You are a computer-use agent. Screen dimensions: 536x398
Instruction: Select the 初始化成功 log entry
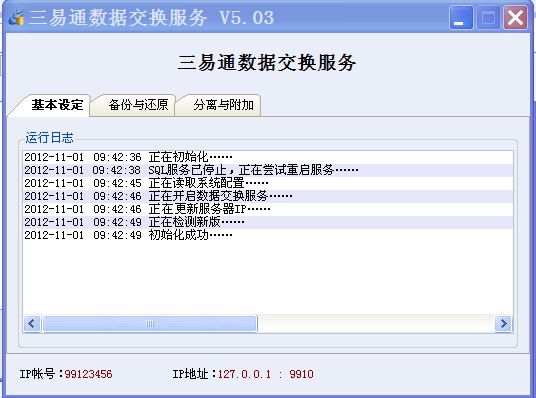tap(268, 235)
